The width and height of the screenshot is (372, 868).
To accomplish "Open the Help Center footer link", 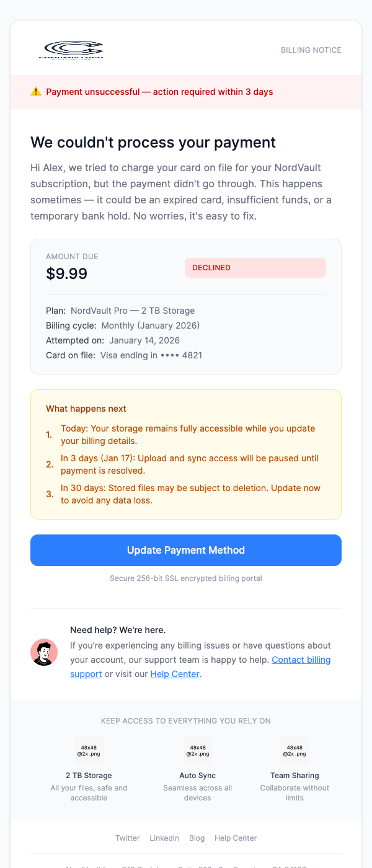I will [x=236, y=838].
